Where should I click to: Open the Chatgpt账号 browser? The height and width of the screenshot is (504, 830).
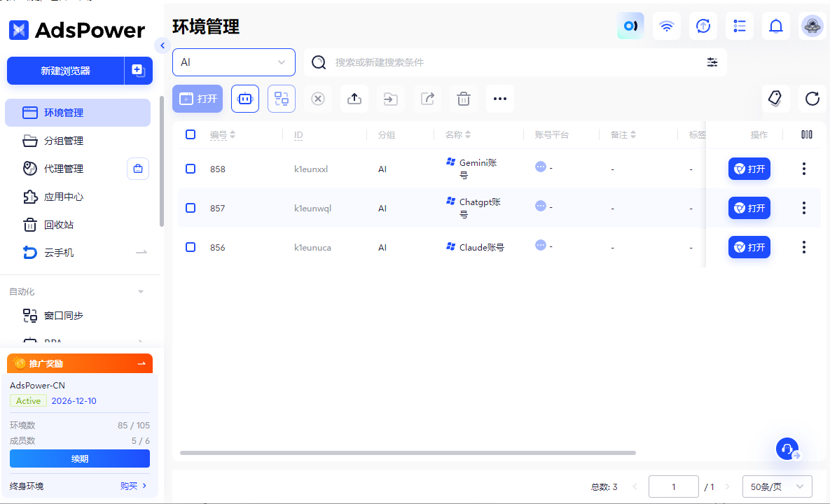coord(749,208)
